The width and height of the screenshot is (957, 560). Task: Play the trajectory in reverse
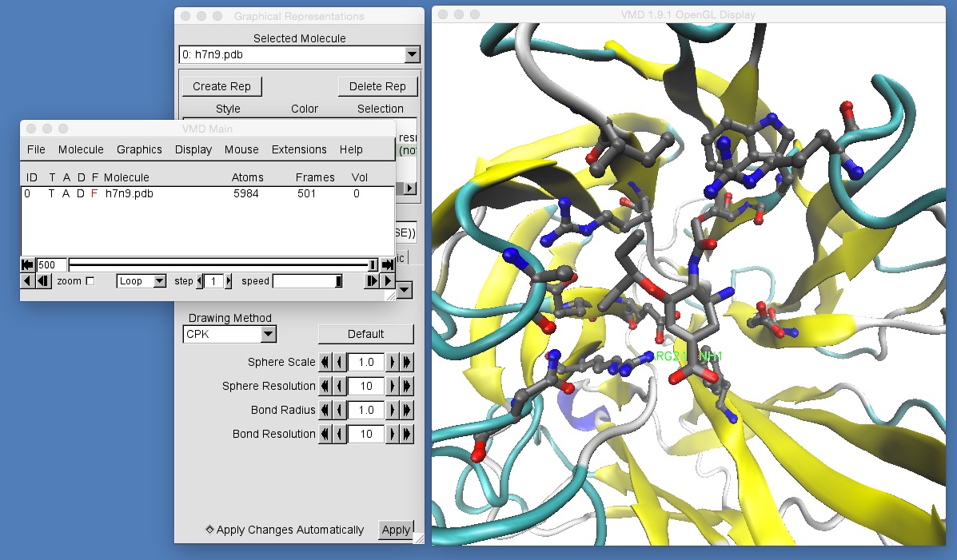pyautogui.click(x=26, y=280)
